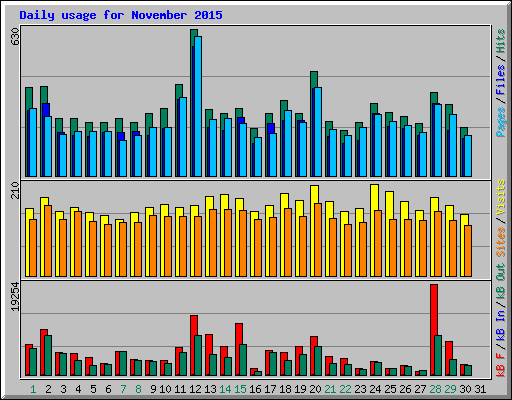Select day label 31 on the x-axis
Image resolution: width=512 pixels, height=400 pixels.
pyautogui.click(x=480, y=389)
